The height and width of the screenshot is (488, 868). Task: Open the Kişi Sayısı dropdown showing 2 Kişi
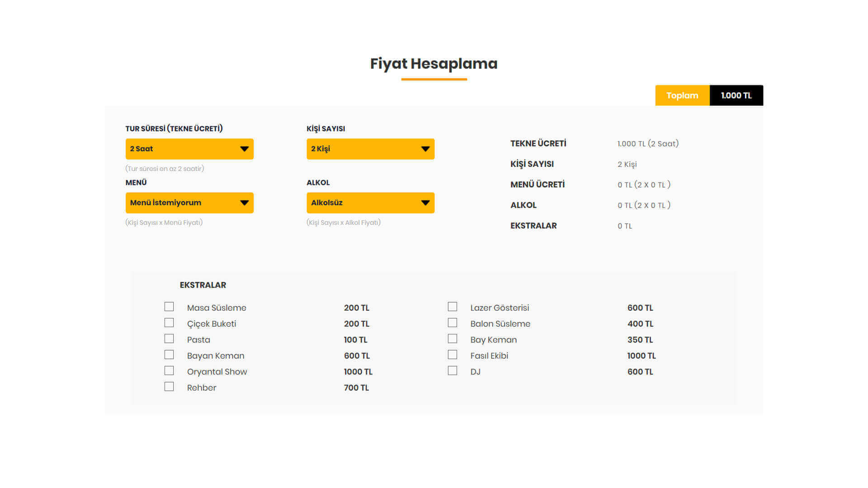(370, 149)
